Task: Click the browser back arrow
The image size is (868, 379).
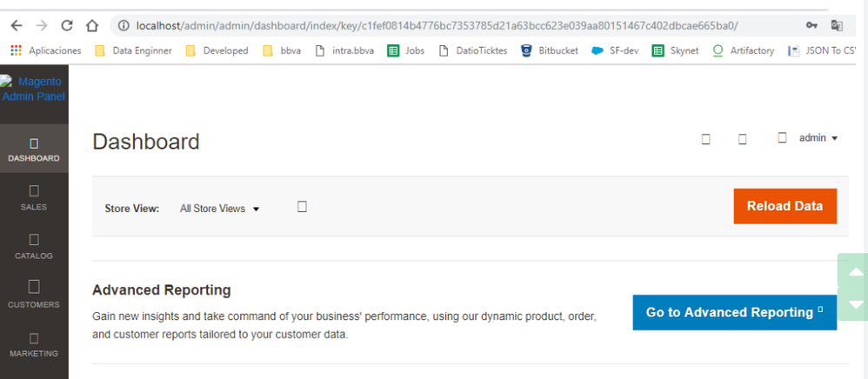Action: coord(17,26)
